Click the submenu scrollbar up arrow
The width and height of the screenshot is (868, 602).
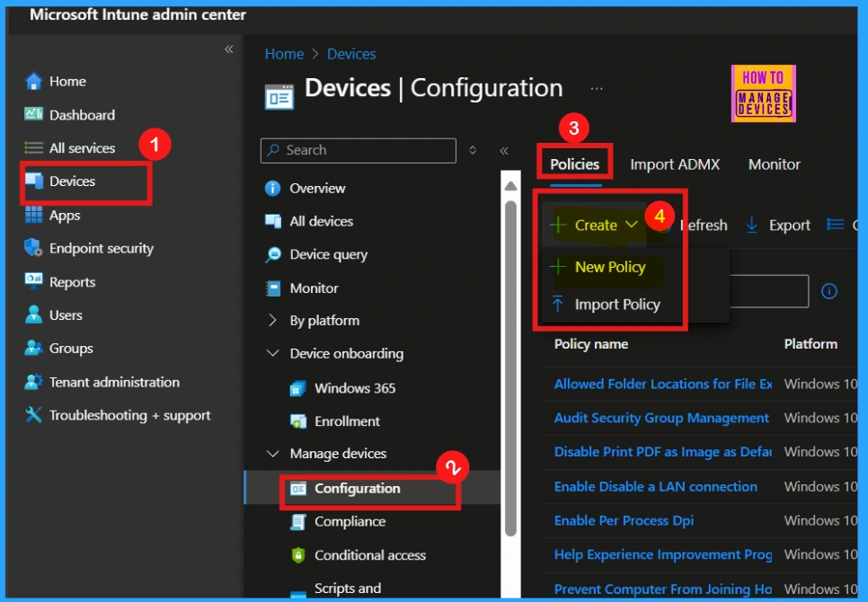[x=510, y=186]
